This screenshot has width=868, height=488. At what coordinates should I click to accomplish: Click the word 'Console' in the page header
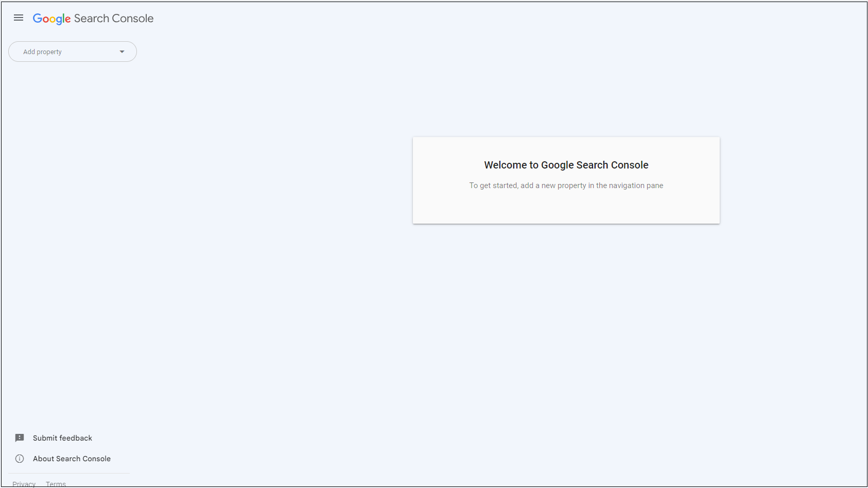point(133,19)
